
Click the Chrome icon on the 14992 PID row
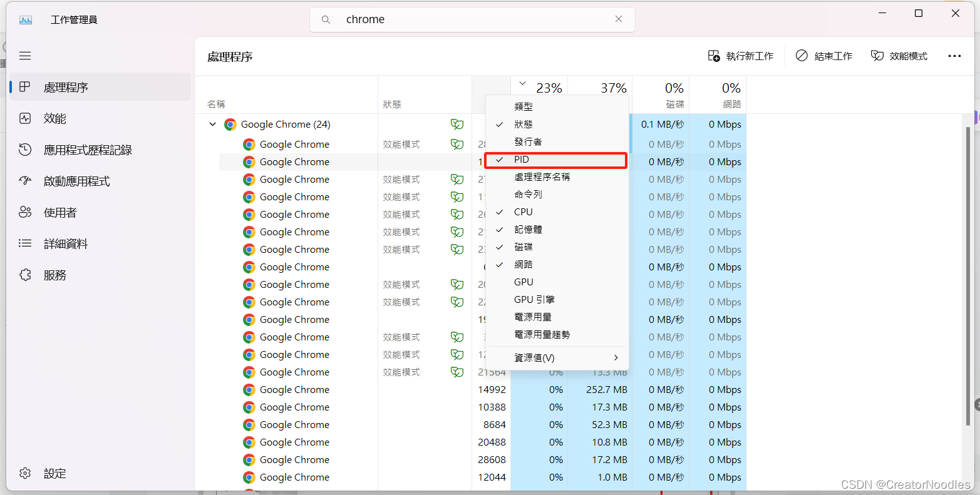click(x=249, y=390)
